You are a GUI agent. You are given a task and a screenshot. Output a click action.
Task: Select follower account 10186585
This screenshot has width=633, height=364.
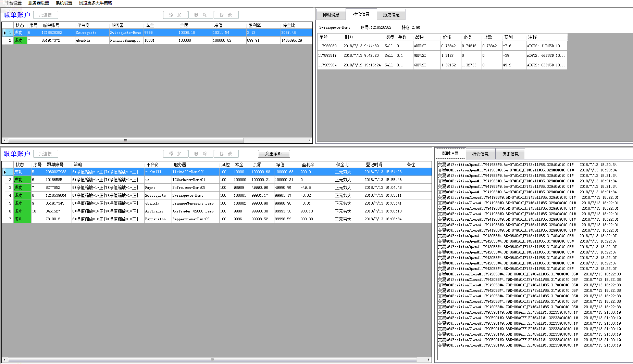click(x=58, y=180)
